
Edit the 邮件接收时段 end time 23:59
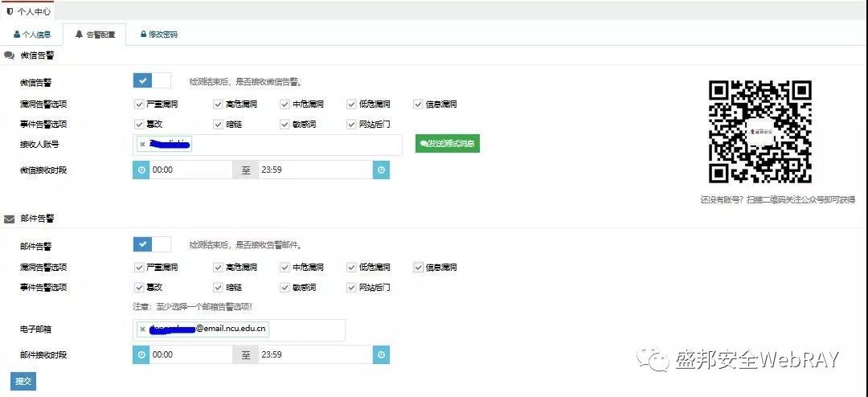point(316,354)
